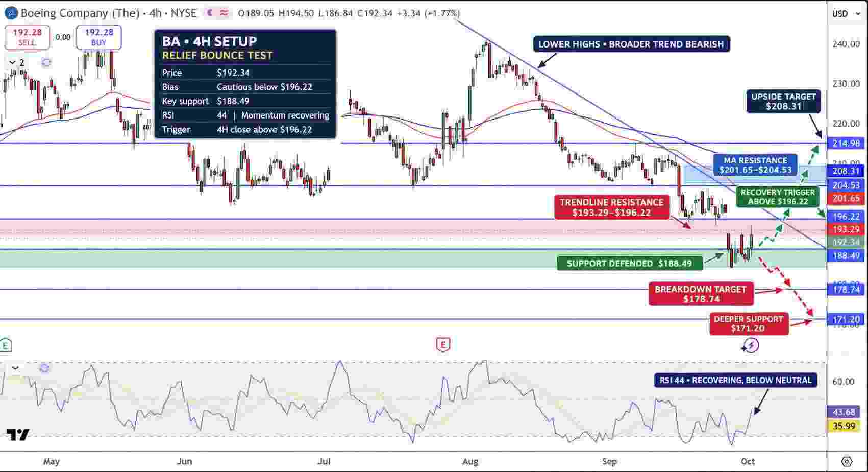Click the indicator icon next to count 2
The width and height of the screenshot is (868, 472).
46,63
